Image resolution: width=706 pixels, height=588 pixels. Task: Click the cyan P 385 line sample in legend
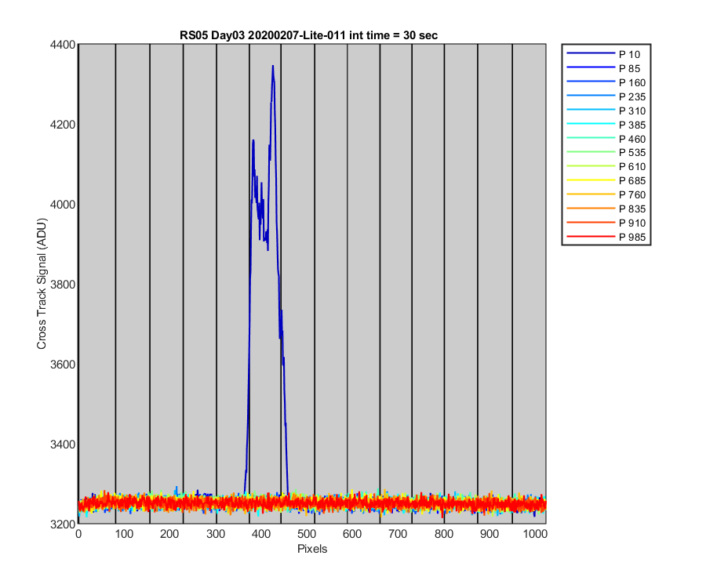pos(591,124)
